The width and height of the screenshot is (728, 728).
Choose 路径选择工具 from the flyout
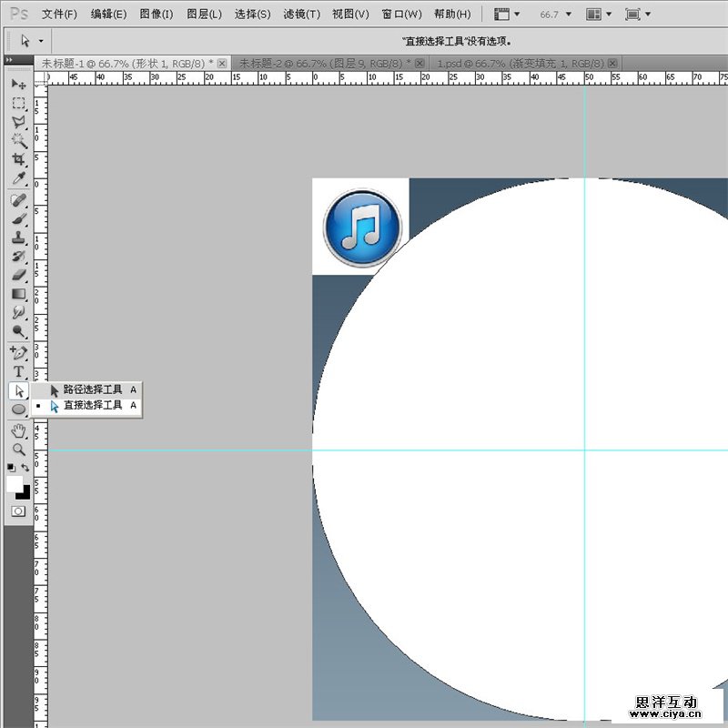(92, 389)
